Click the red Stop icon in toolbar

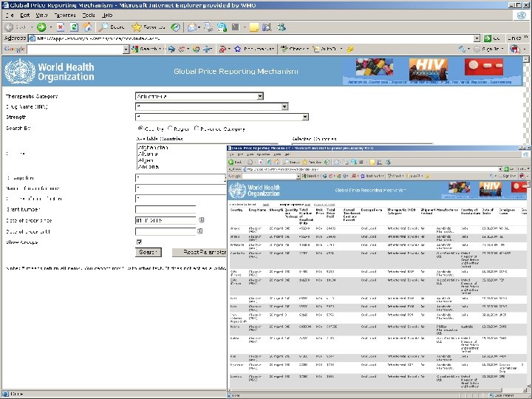[61, 27]
